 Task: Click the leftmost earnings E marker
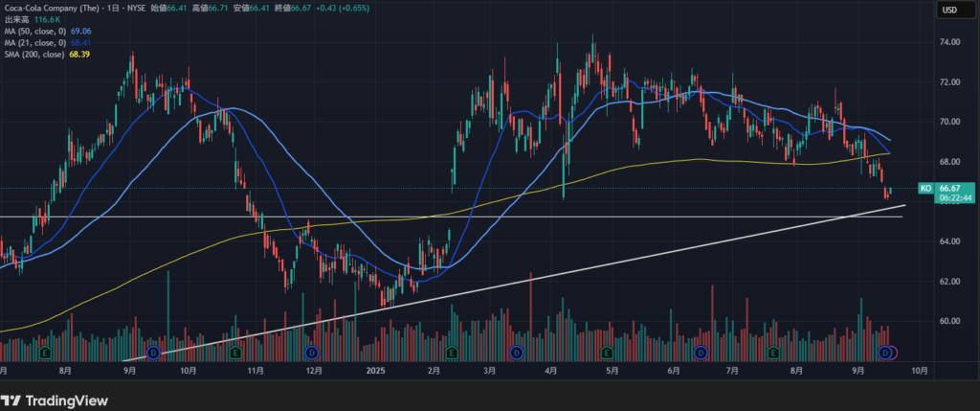tap(45, 353)
